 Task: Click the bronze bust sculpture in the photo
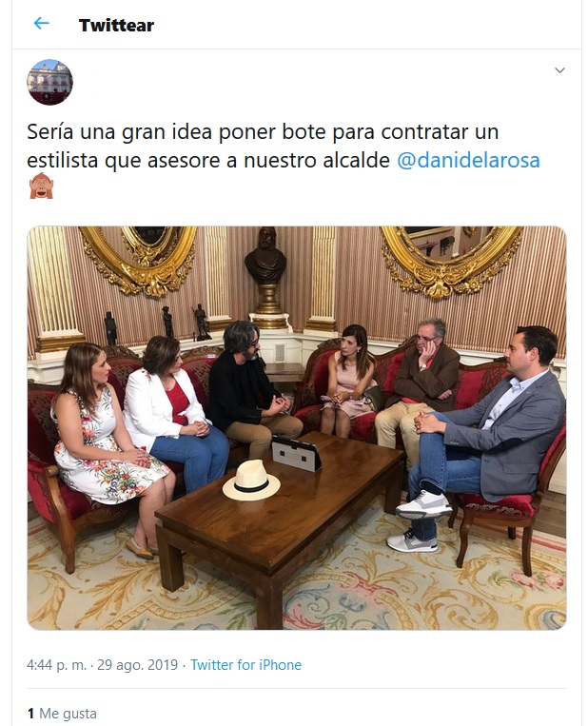pos(265,256)
